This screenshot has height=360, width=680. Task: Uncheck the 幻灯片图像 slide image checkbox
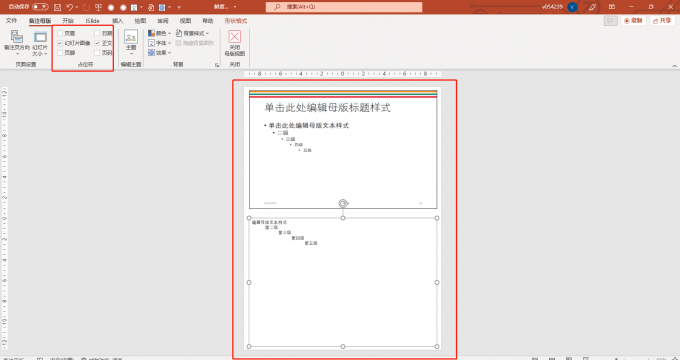[x=60, y=43]
